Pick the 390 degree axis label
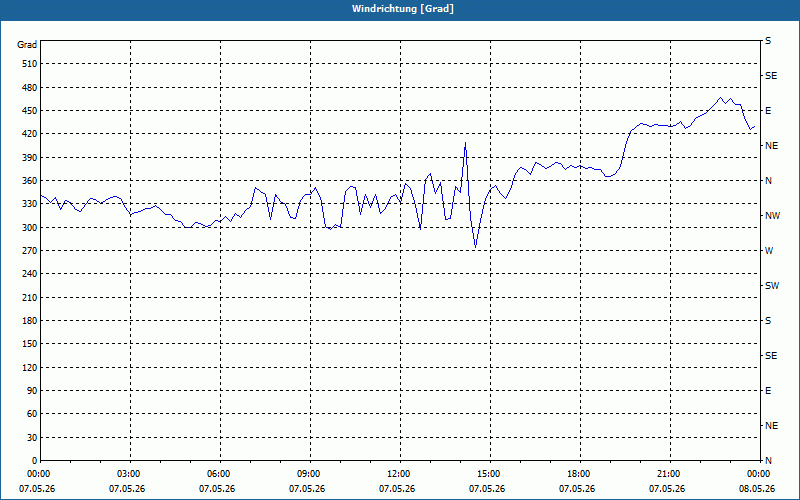Viewport: 800px width, 500px height. click(x=30, y=158)
